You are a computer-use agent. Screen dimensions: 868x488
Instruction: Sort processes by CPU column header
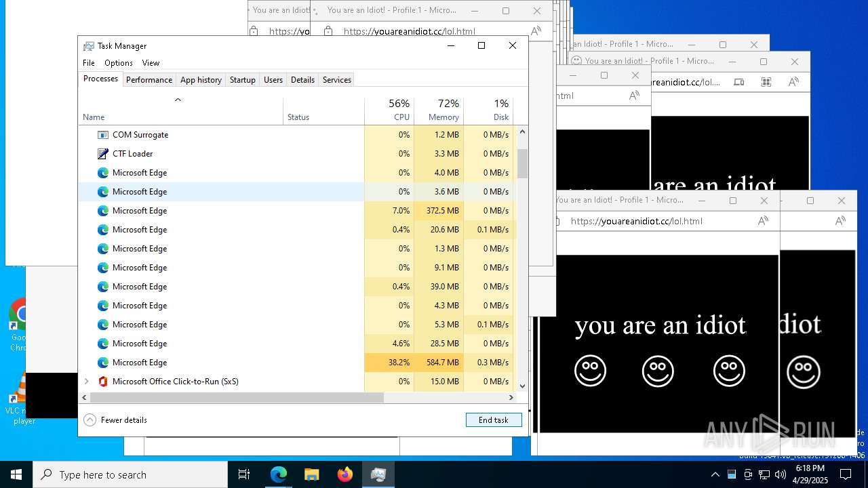click(x=389, y=111)
